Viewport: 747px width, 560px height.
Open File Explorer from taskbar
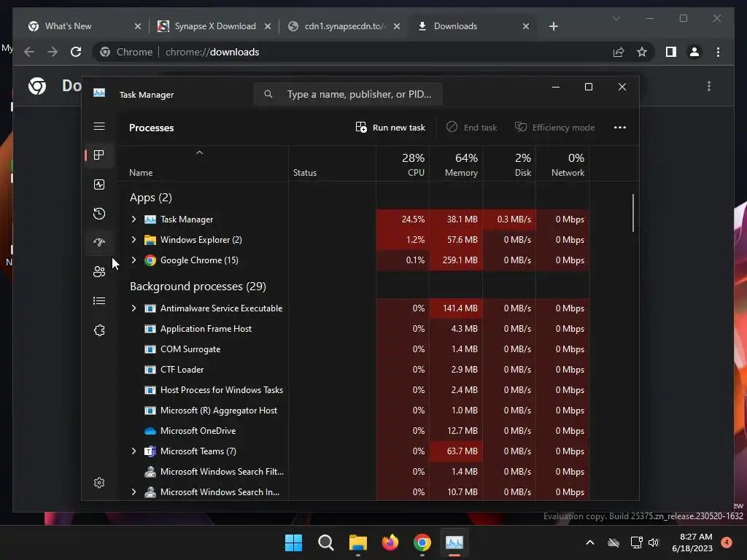pyautogui.click(x=357, y=542)
